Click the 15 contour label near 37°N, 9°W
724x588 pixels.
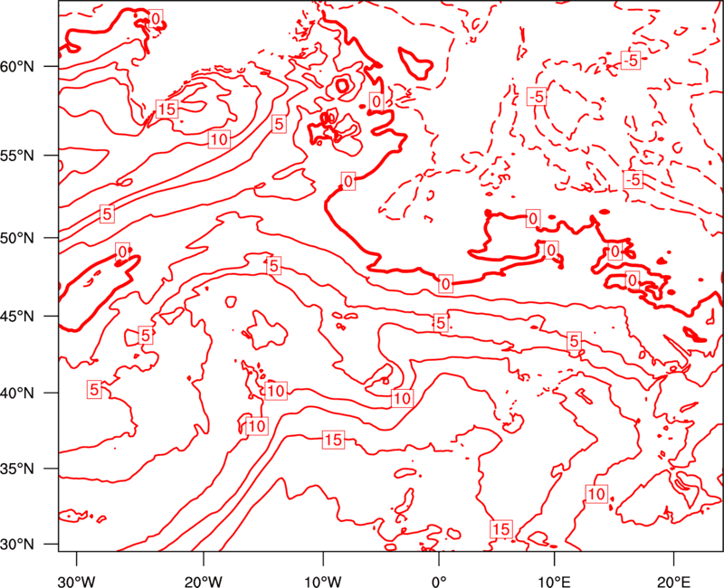[333, 441]
